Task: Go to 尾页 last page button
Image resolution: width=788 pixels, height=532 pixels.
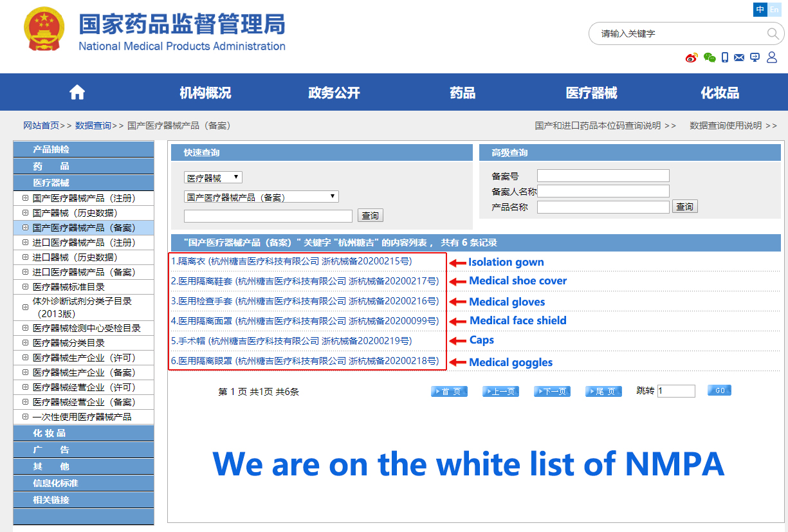Action: (x=603, y=391)
